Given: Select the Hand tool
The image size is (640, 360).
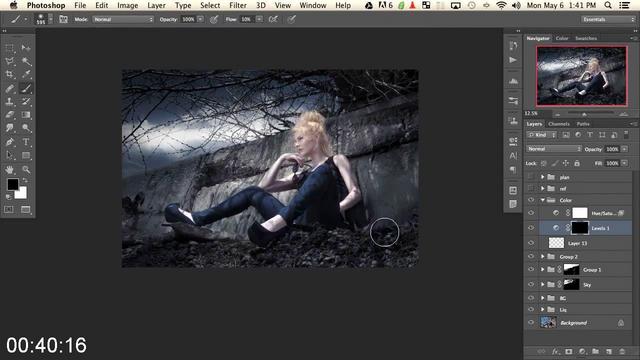Looking at the screenshot, I should tap(9, 169).
